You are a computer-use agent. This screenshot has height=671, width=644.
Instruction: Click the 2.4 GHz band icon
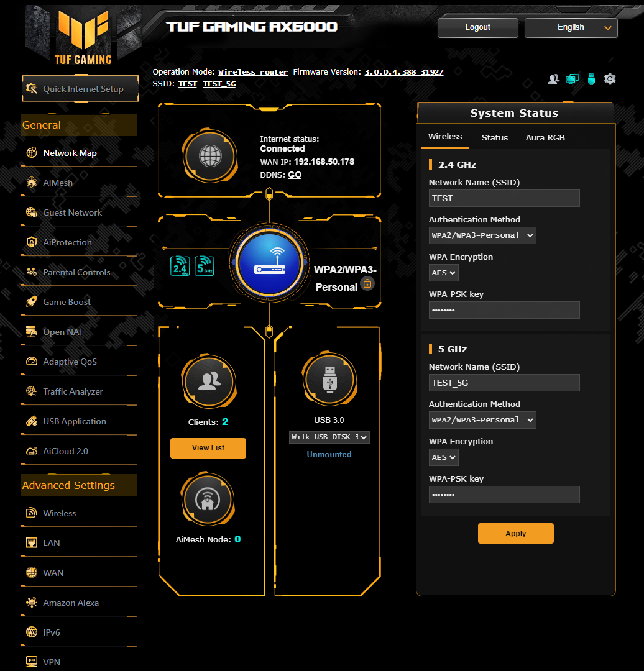[180, 266]
